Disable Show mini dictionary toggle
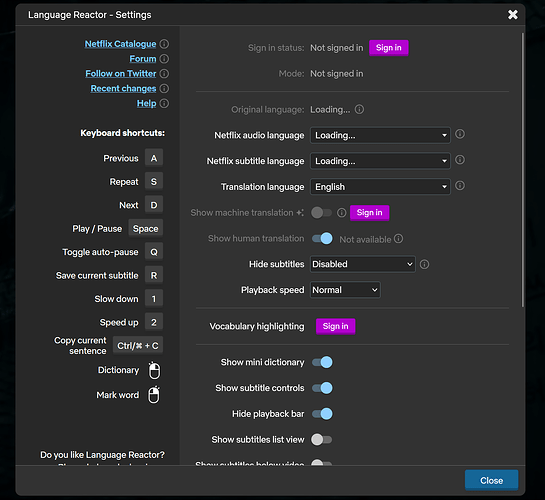Screen dimensions: 545x500 pyautogui.click(x=322, y=362)
